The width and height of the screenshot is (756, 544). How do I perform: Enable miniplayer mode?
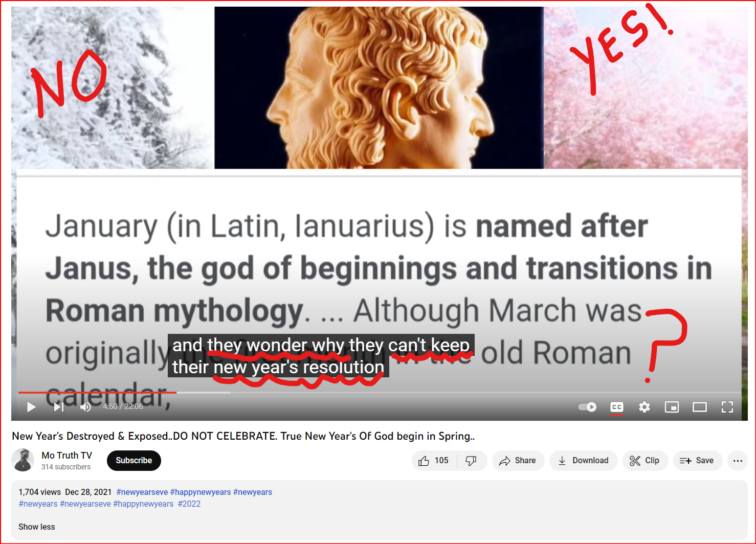click(x=672, y=407)
